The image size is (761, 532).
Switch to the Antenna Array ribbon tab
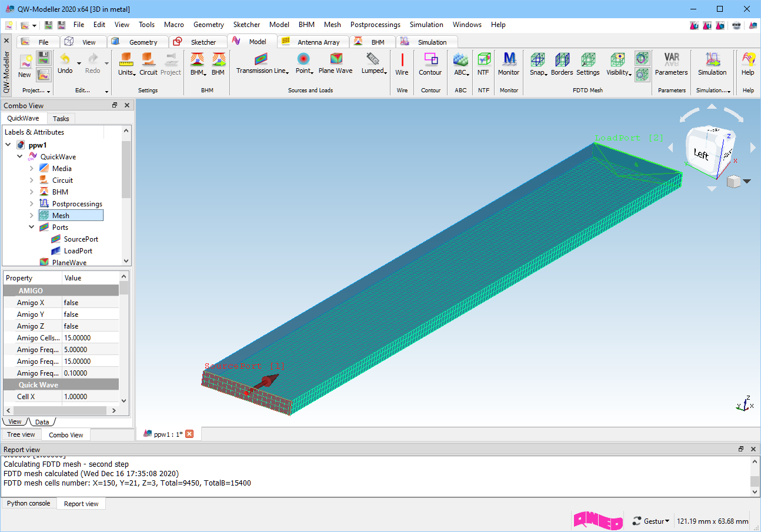pos(312,42)
